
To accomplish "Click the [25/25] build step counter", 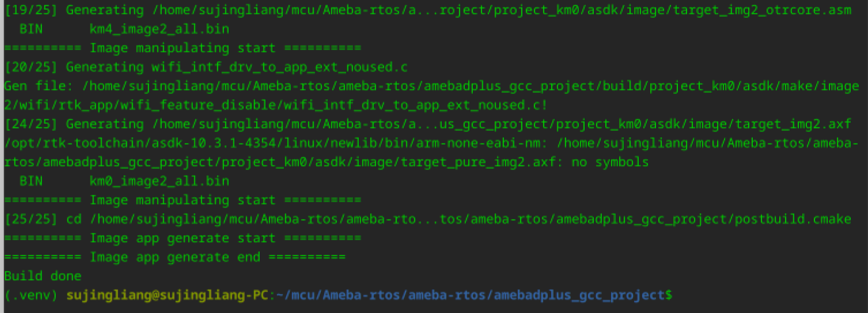I will point(31,220).
